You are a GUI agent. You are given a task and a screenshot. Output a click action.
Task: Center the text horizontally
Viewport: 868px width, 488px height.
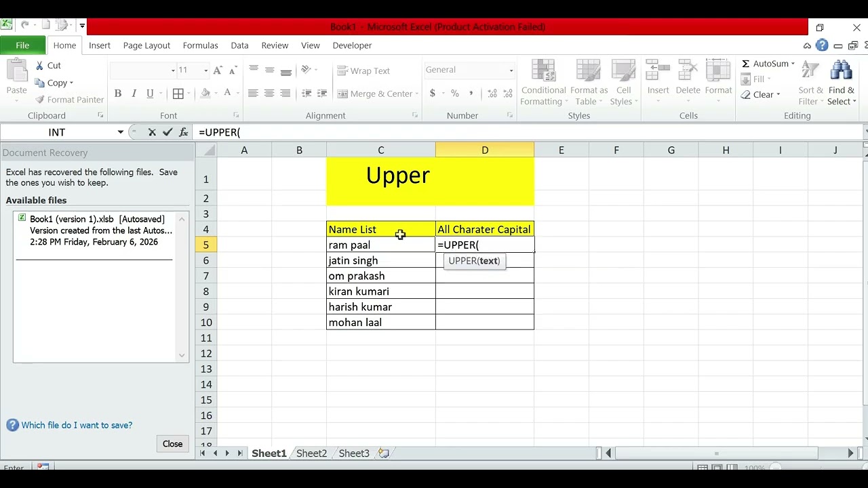point(269,94)
